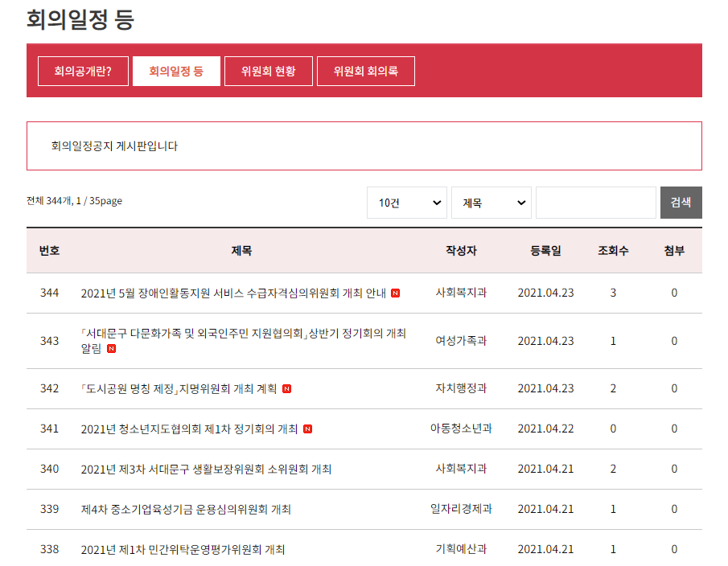
Task: Click the 제목 column header
Action: (241, 251)
